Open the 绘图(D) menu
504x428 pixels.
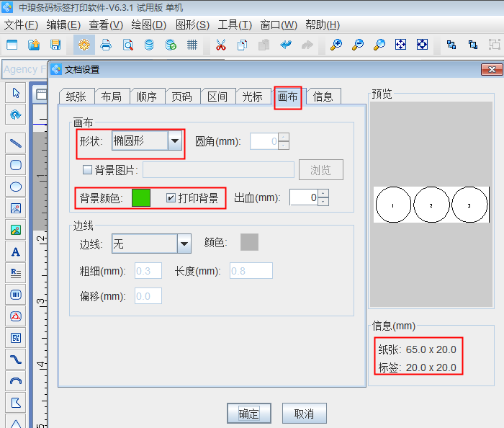tap(148, 24)
